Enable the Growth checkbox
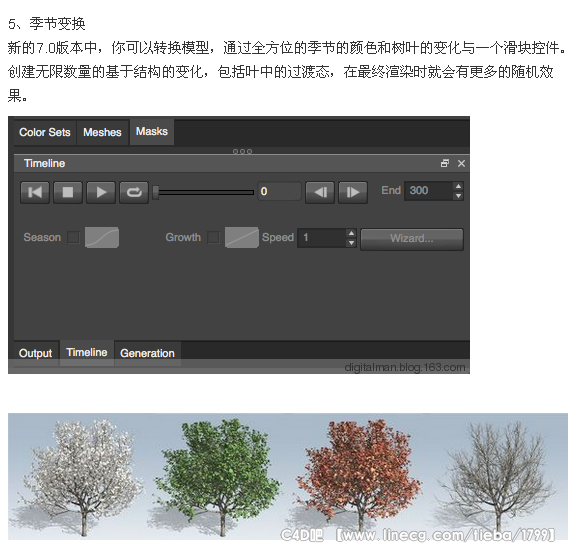 213,237
